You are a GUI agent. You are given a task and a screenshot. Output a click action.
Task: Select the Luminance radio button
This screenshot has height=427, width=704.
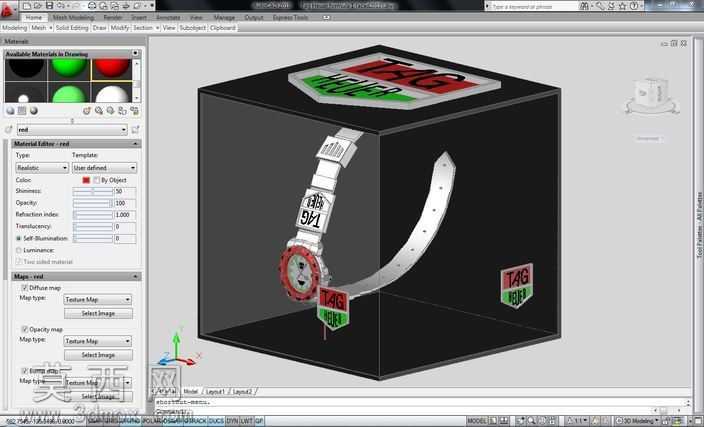tap(18, 250)
